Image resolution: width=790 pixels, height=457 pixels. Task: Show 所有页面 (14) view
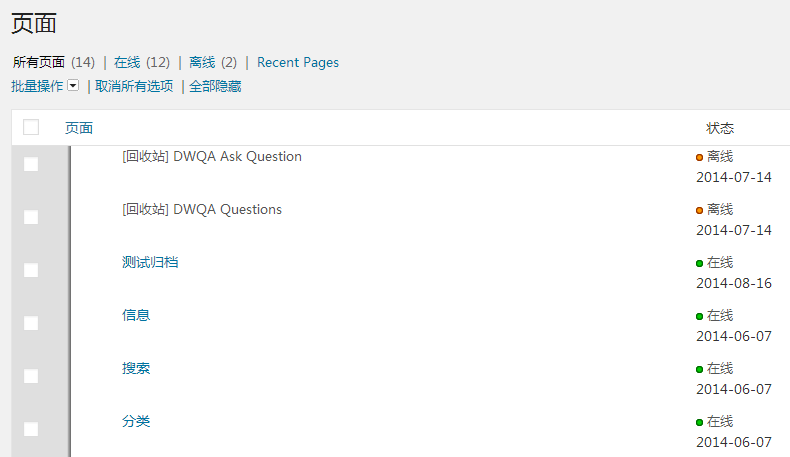pyautogui.click(x=53, y=62)
